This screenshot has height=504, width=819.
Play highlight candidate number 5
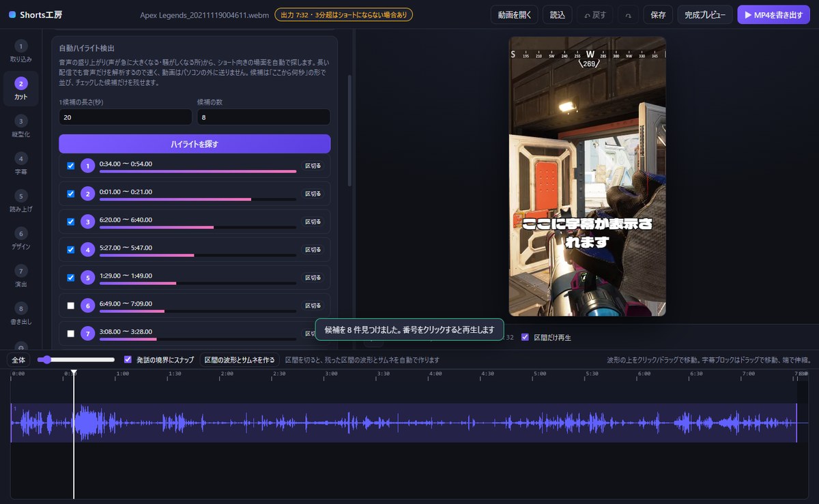(87, 278)
